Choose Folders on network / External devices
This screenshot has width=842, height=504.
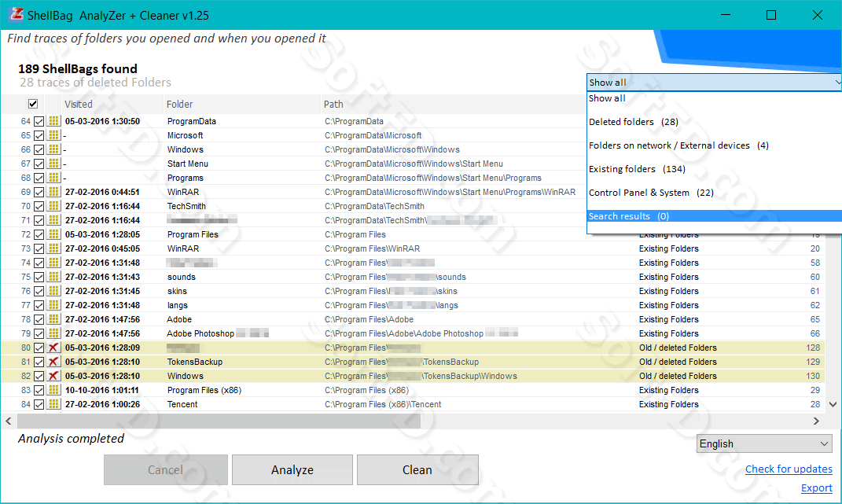pos(678,145)
